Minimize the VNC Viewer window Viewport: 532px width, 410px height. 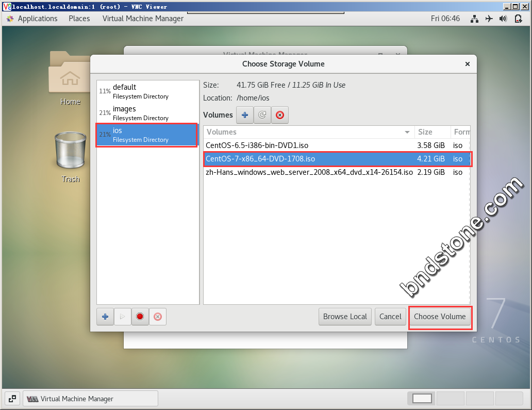pyautogui.click(x=507, y=7)
